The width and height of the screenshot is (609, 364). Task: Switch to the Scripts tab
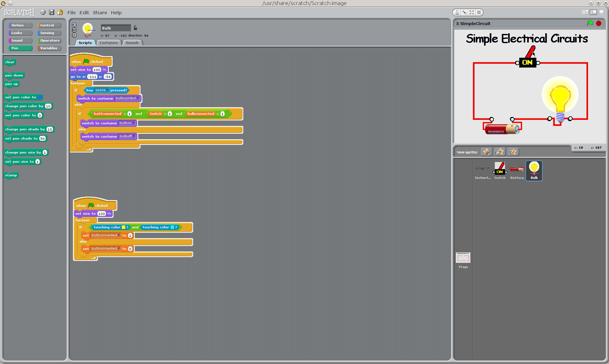point(85,43)
